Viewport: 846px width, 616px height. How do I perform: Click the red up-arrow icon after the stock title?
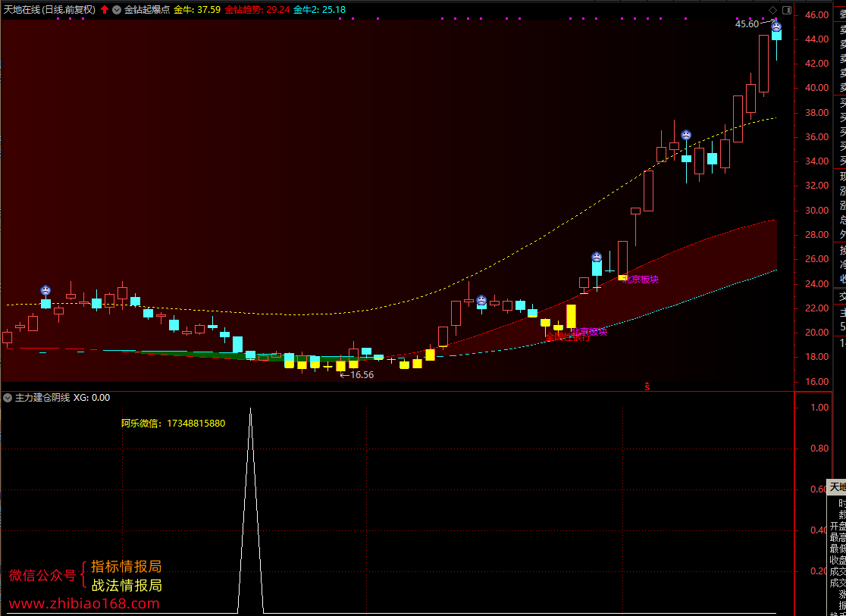pyautogui.click(x=105, y=10)
